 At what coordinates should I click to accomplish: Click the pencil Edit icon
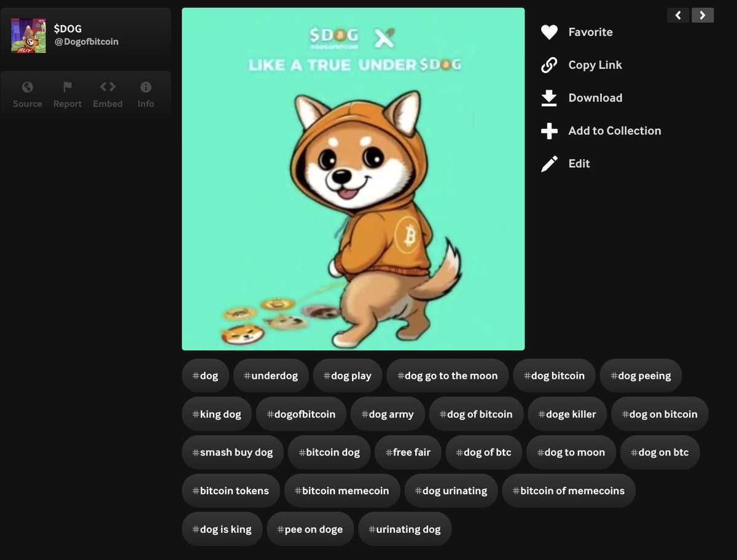pos(549,164)
